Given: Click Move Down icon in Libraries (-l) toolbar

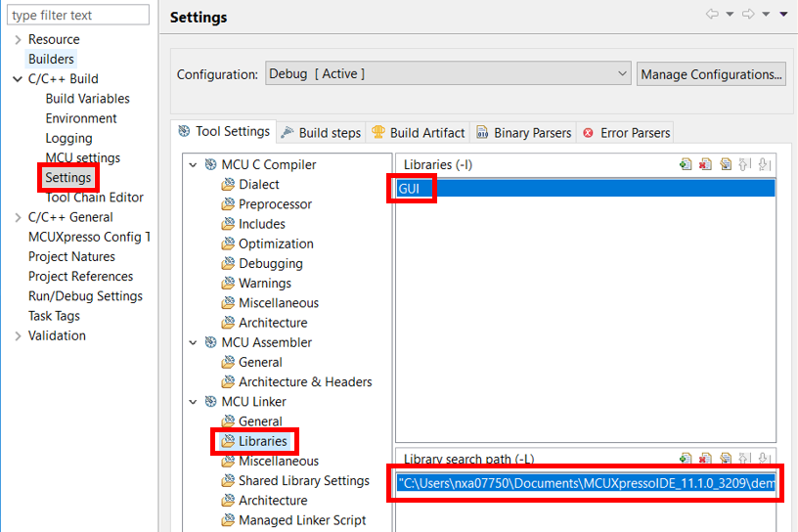Looking at the screenshot, I should coord(764,164).
